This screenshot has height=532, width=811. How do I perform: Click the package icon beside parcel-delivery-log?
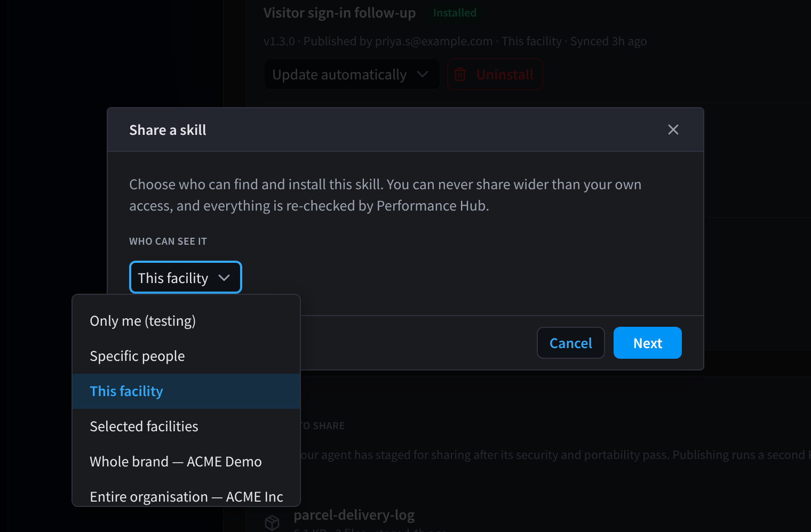(x=272, y=522)
